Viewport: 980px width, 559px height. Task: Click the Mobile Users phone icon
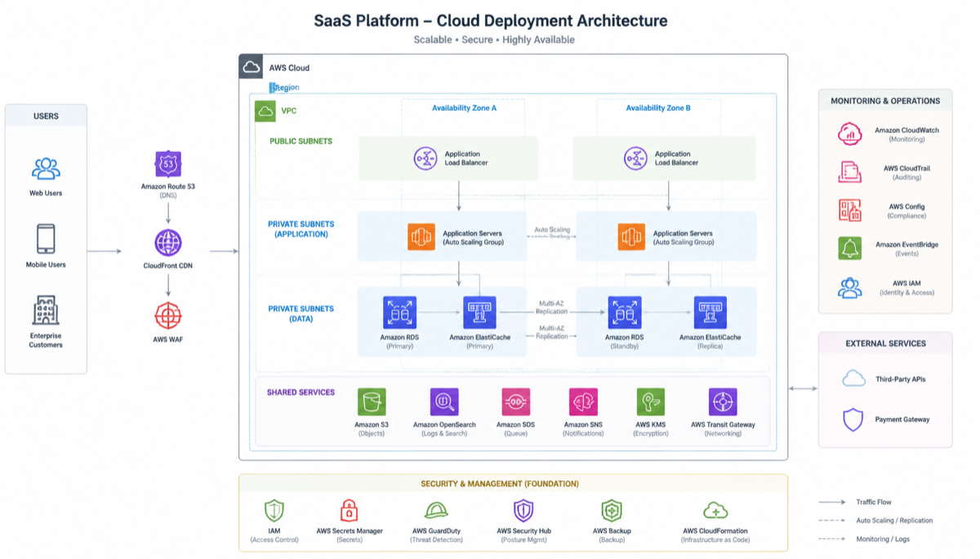(x=46, y=239)
